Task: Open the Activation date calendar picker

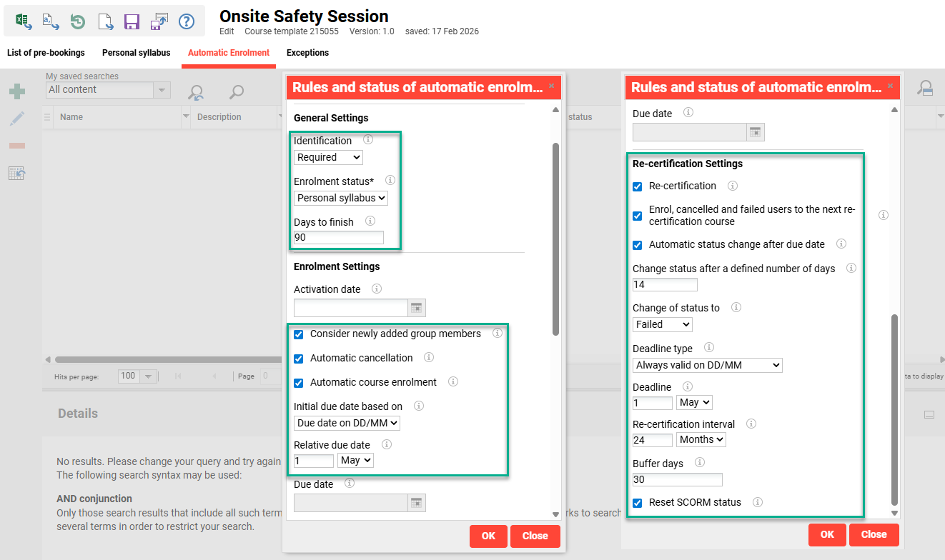Action: (x=417, y=307)
